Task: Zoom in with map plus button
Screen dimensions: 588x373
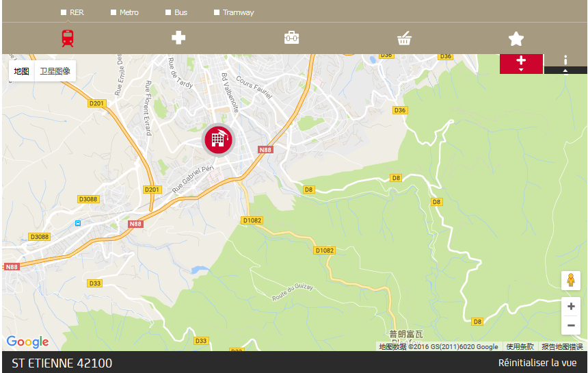Action: click(x=571, y=306)
